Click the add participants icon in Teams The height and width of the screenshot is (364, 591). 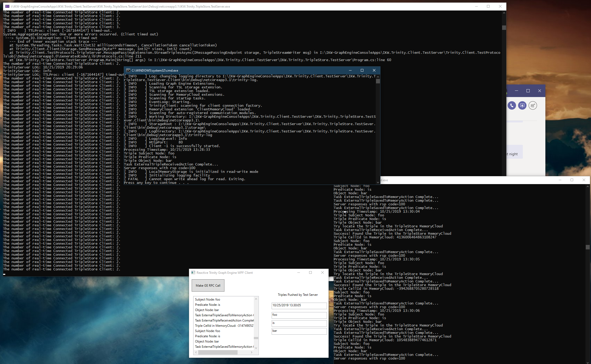(533, 105)
